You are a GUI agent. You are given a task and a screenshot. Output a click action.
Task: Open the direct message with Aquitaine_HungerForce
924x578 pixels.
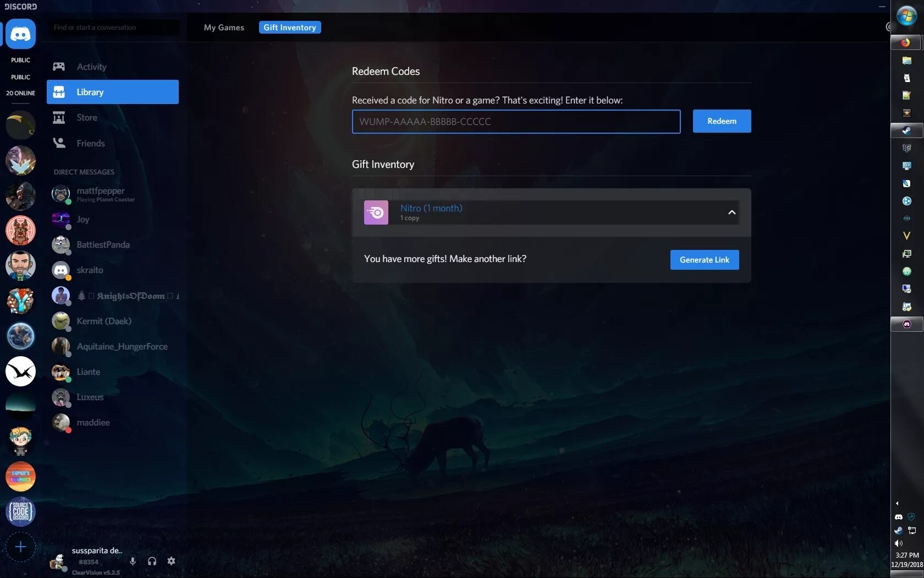tap(113, 346)
